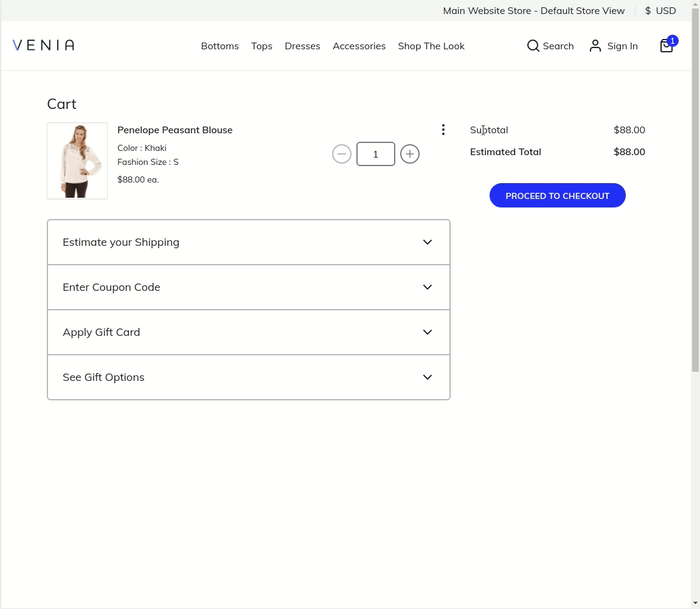Open the store view switcher
The image size is (700, 609).
click(x=533, y=11)
